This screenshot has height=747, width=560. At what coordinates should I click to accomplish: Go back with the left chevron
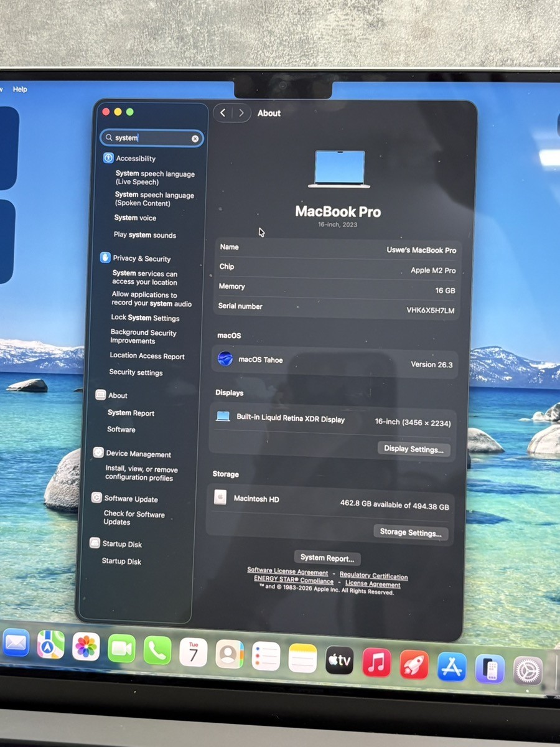pyautogui.click(x=223, y=113)
